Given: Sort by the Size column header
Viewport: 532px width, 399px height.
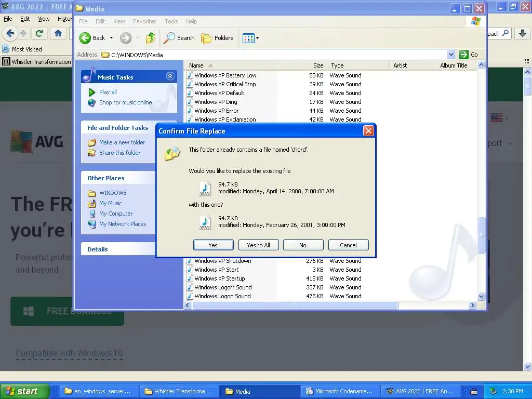Looking at the screenshot, I should 301,65.
